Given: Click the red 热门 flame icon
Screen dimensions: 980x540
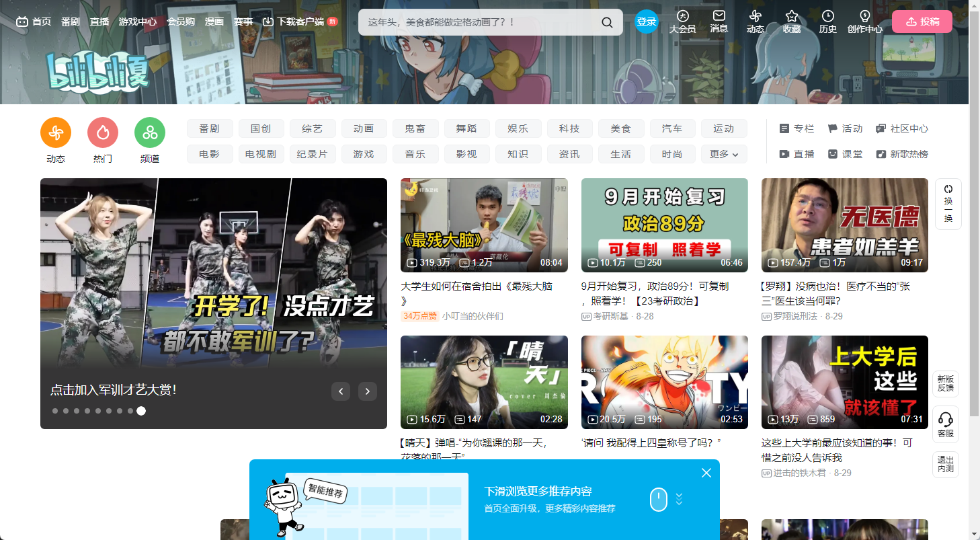Looking at the screenshot, I should [103, 132].
